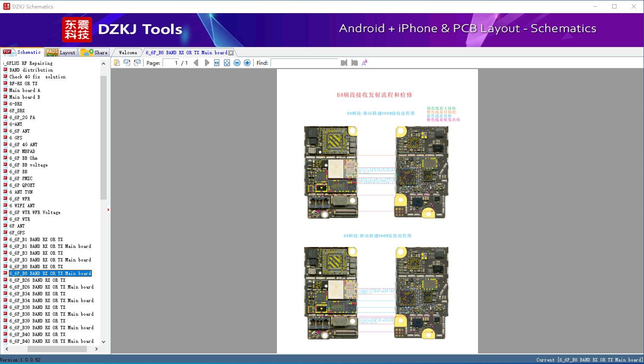Select 6_6P_B1 BAND RX OR TX Main board
Image resolution: width=644 pixels, height=364 pixels.
click(50, 246)
